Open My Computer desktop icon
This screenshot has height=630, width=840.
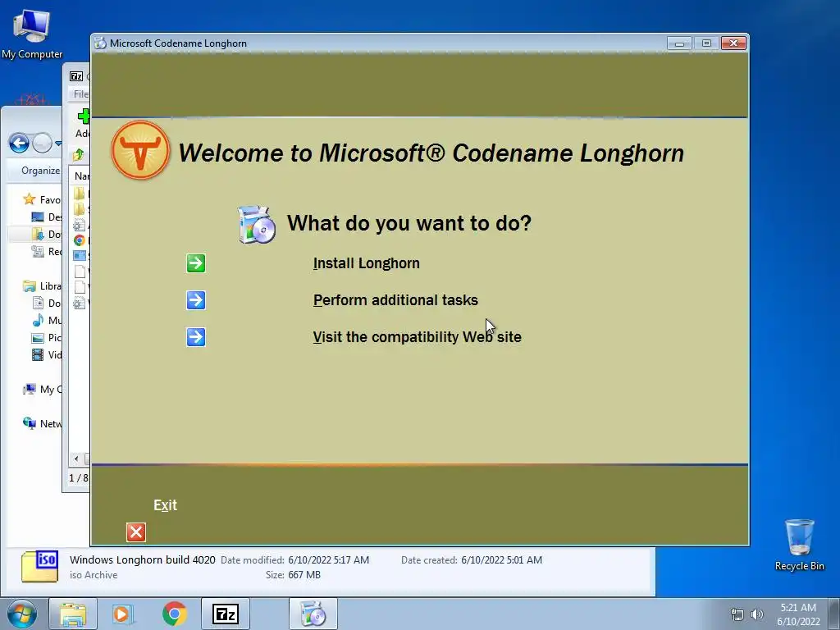[x=32, y=35]
